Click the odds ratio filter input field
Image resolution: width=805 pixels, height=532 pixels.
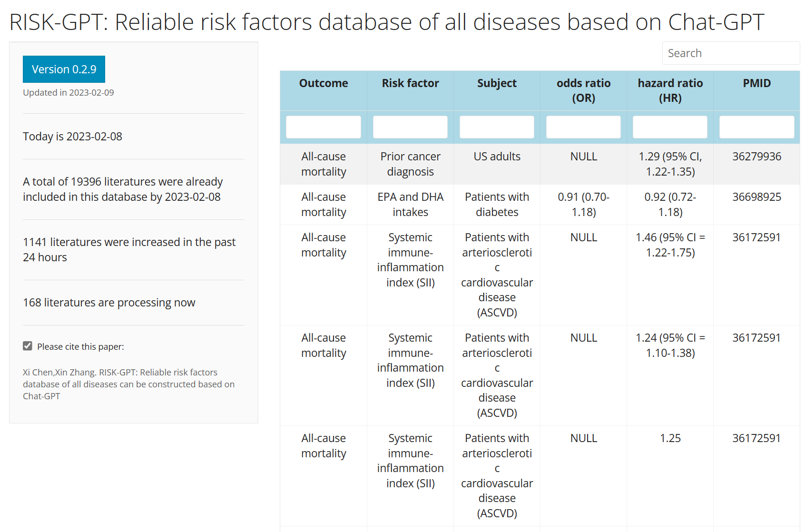pos(583,127)
